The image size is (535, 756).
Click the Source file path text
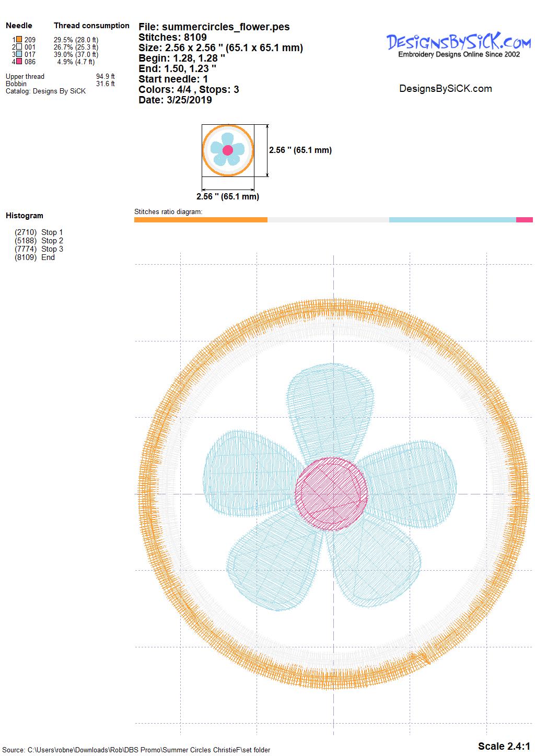[x=136, y=750]
